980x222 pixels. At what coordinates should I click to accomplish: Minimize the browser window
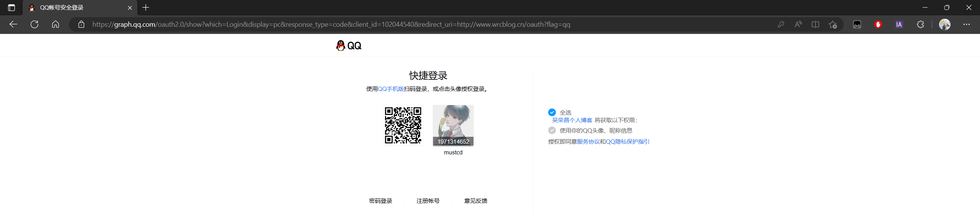click(x=925, y=8)
